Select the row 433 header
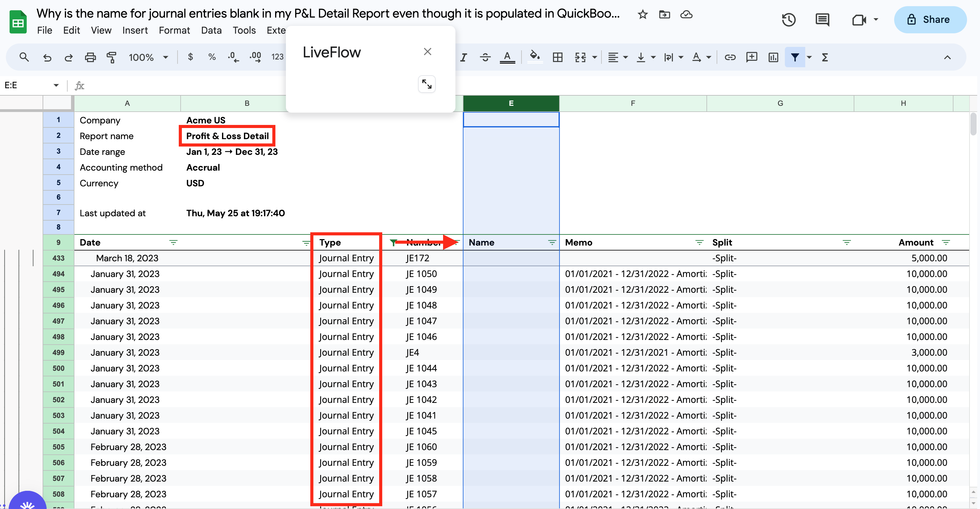Viewport: 980px width, 509px height. [58, 258]
